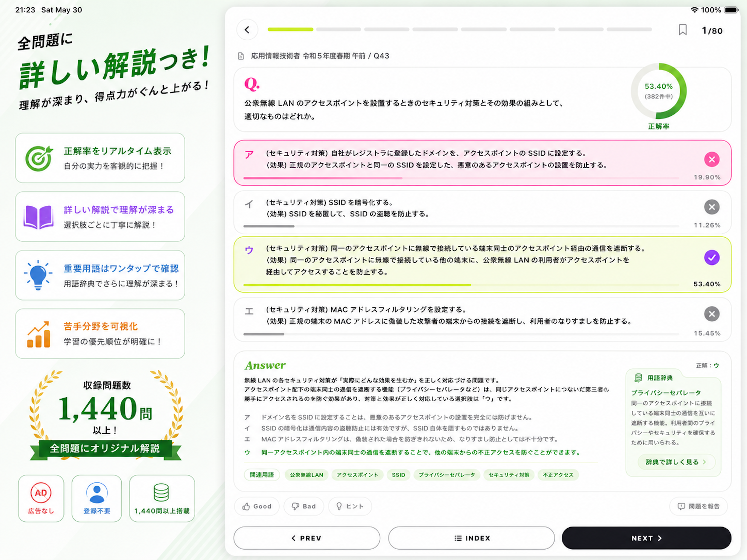The height and width of the screenshot is (560, 747).
Task: Click the プライバシーセパレータ dictionary heading
Action: 666,393
